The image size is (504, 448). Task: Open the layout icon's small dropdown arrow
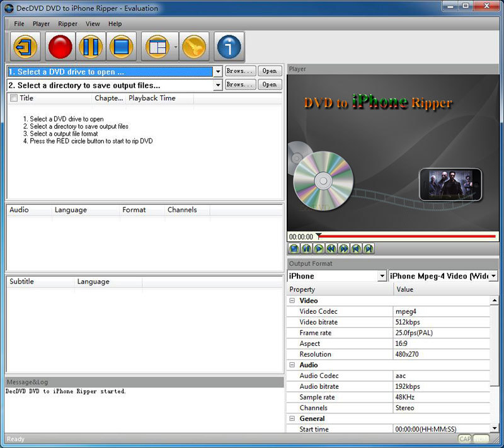tap(176, 47)
